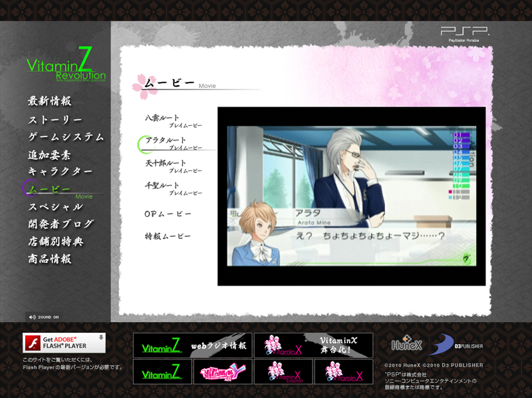The width and height of the screenshot is (532, 398).
Task: Open the rightmost VitaminX banner
Action: tap(344, 372)
